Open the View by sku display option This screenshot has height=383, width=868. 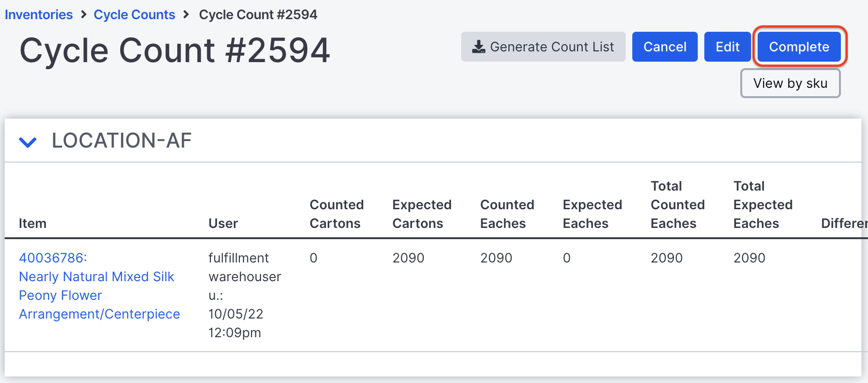790,83
